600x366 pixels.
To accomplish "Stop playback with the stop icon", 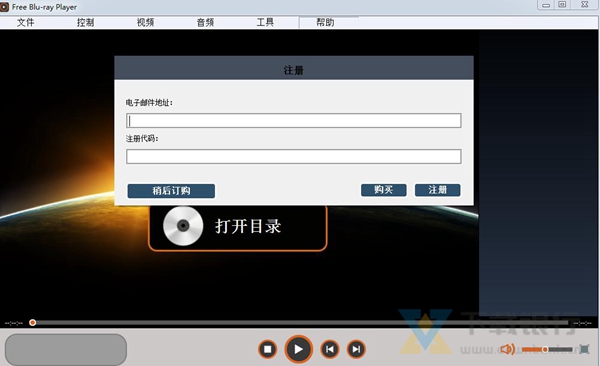I will pos(267,349).
